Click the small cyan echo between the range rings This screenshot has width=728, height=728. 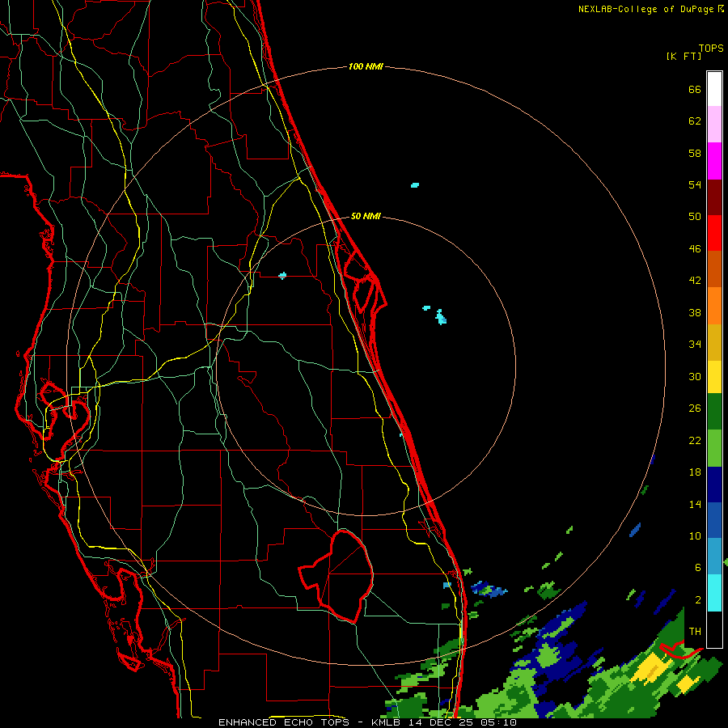click(415, 185)
